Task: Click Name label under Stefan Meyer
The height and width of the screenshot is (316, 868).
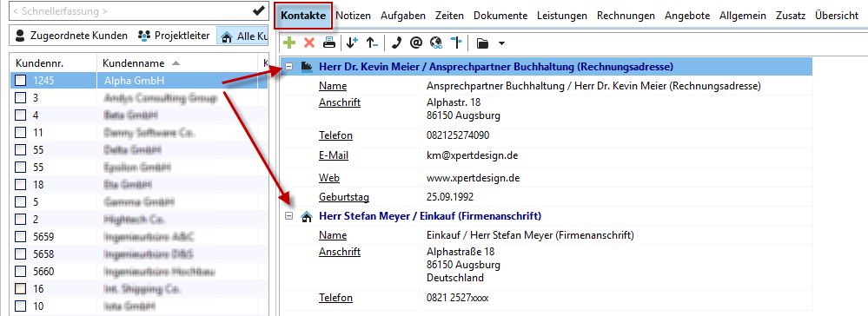Action: [x=333, y=235]
